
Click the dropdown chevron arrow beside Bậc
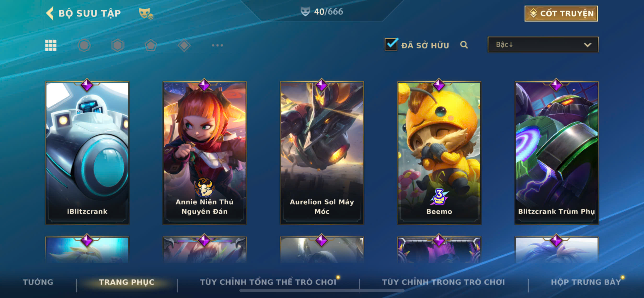[587, 45]
